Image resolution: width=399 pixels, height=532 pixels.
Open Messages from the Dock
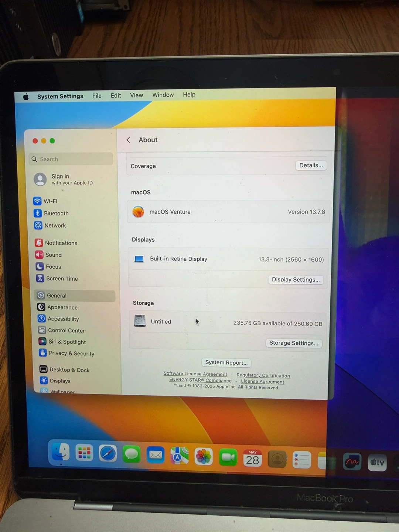coord(132,454)
